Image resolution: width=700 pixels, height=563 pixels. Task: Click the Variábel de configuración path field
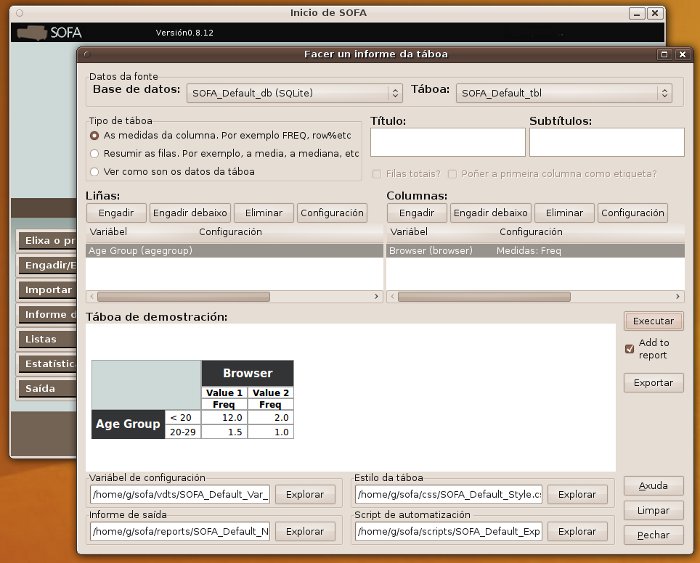pyautogui.click(x=180, y=495)
